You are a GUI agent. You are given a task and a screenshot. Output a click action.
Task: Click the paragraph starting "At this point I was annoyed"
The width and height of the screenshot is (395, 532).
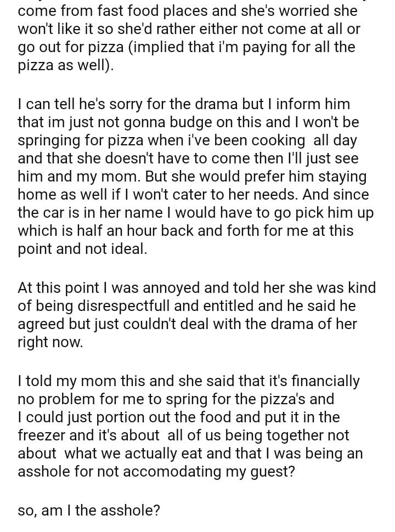coord(196,315)
